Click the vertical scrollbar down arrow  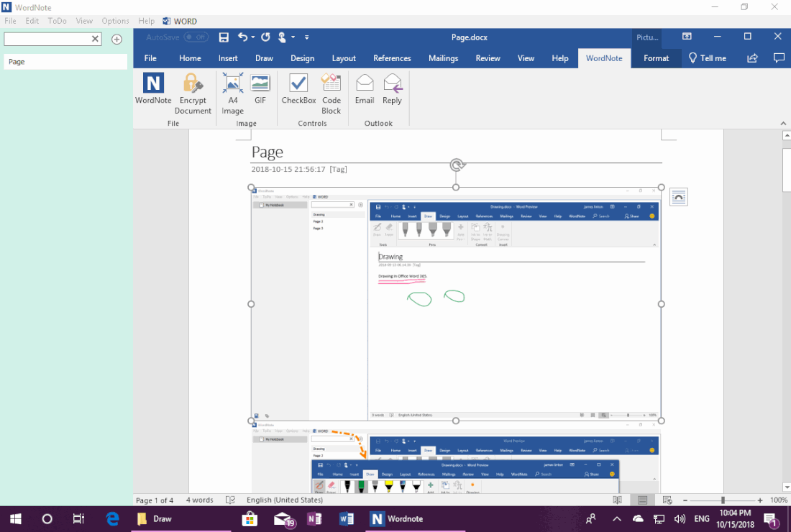[786, 487]
